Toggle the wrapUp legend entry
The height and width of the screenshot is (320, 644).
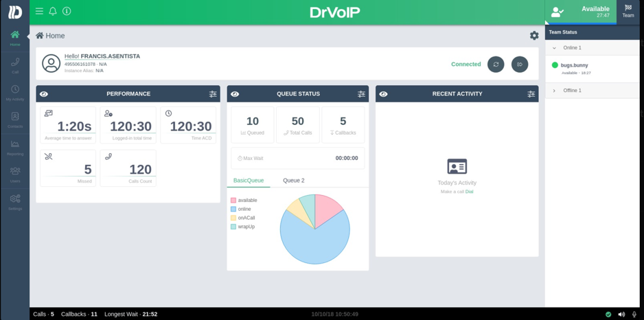[243, 227]
